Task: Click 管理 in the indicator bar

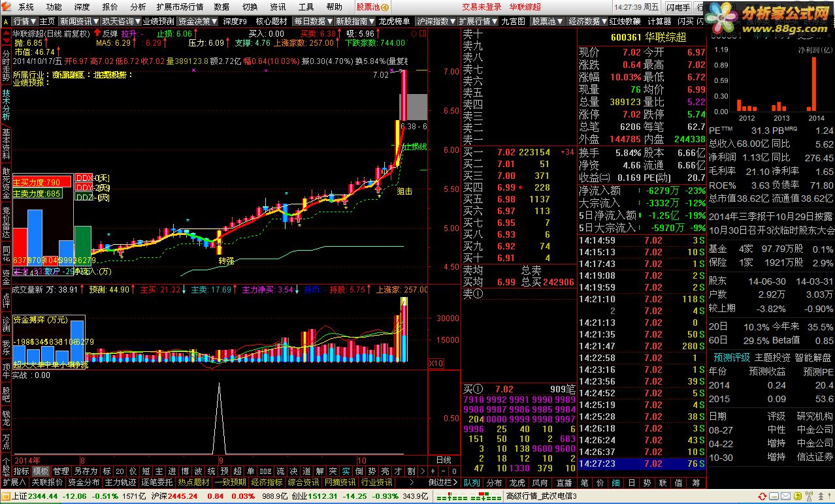Action: (x=61, y=471)
